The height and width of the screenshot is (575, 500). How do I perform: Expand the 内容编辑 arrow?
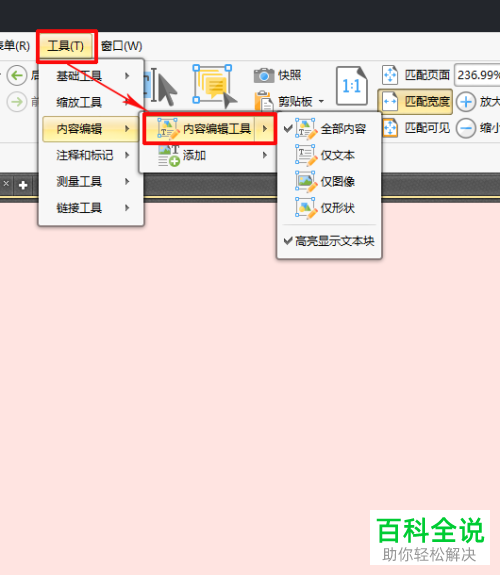(x=127, y=129)
